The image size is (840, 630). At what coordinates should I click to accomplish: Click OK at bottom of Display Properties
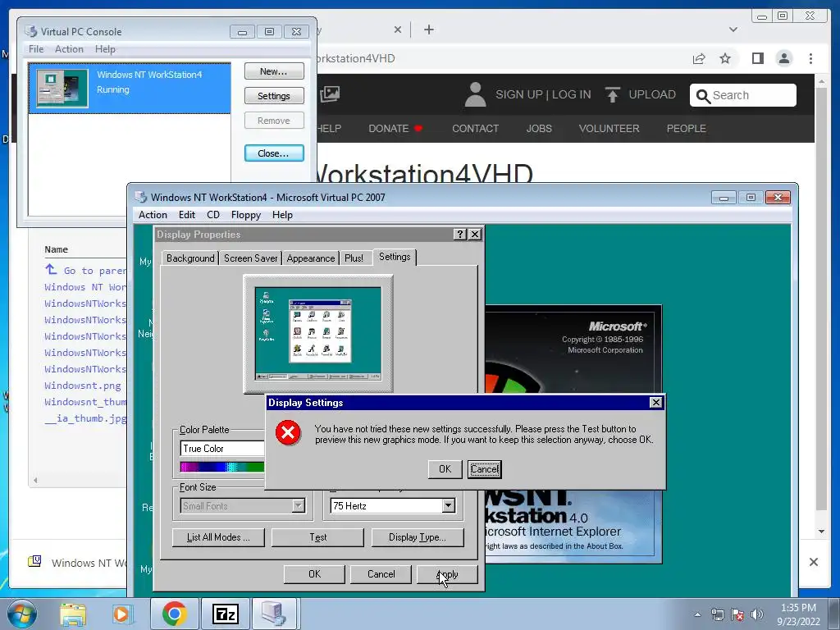pos(314,574)
